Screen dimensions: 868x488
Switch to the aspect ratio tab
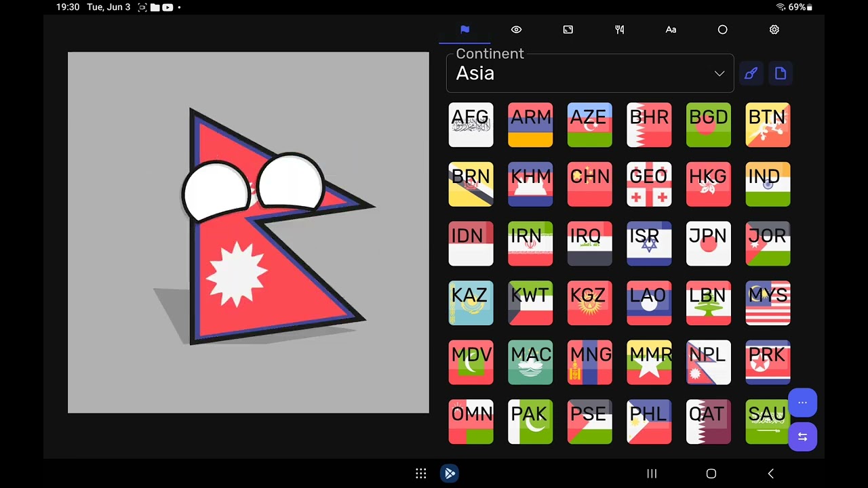tap(568, 30)
